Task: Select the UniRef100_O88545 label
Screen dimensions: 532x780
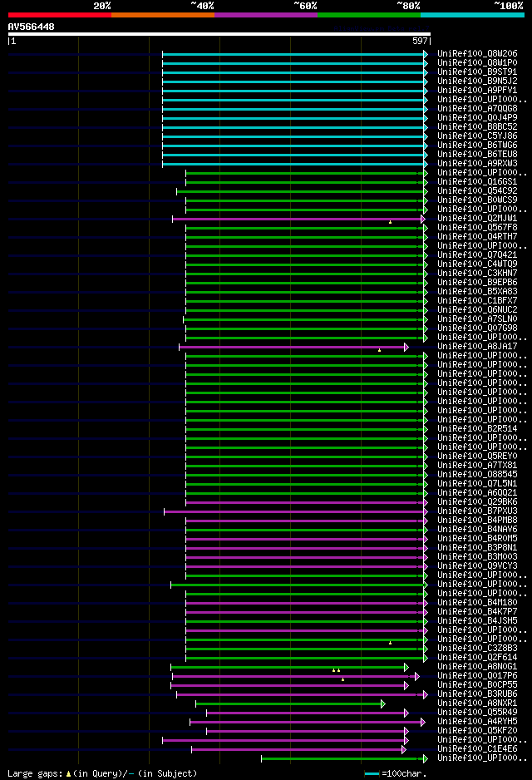Action: pos(477,474)
